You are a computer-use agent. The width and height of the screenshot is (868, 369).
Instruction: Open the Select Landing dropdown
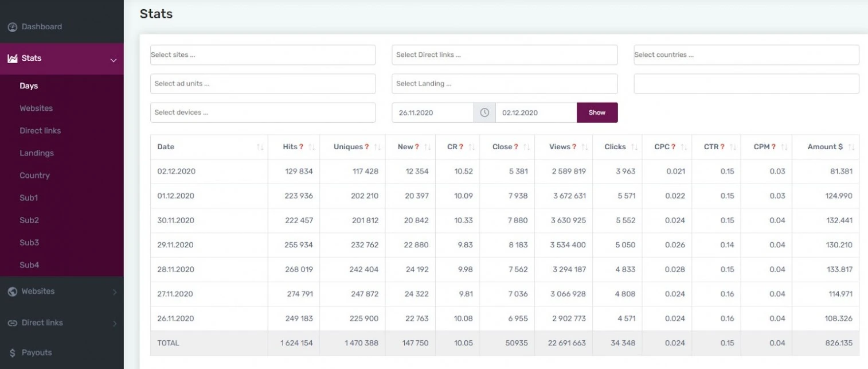[505, 84]
